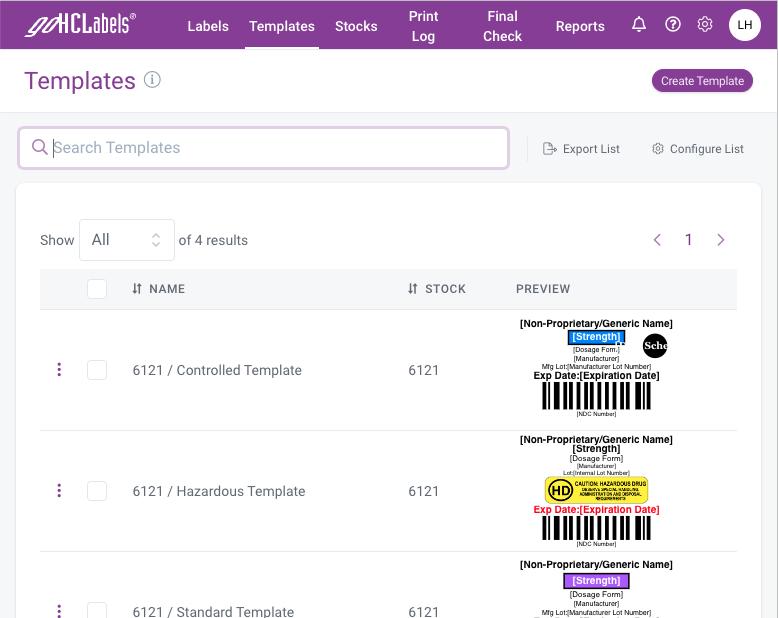Open the help question mark icon
This screenshot has height=618, width=778.
673,25
